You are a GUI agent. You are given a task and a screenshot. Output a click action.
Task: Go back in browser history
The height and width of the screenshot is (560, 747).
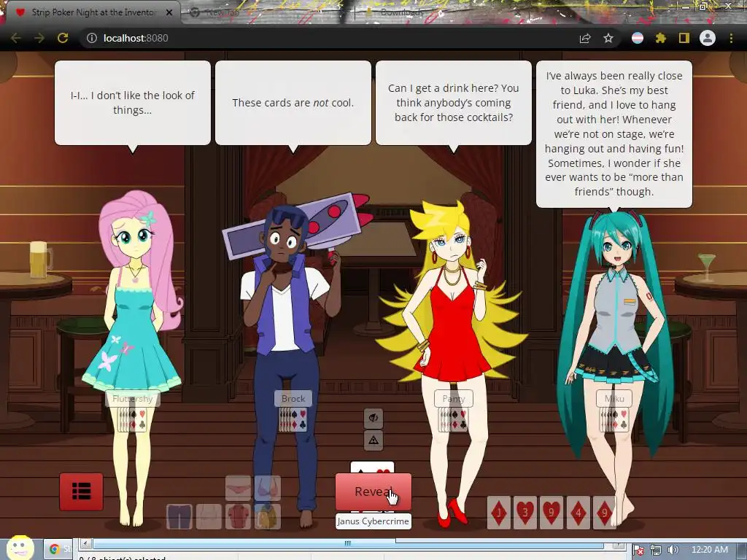(16, 38)
